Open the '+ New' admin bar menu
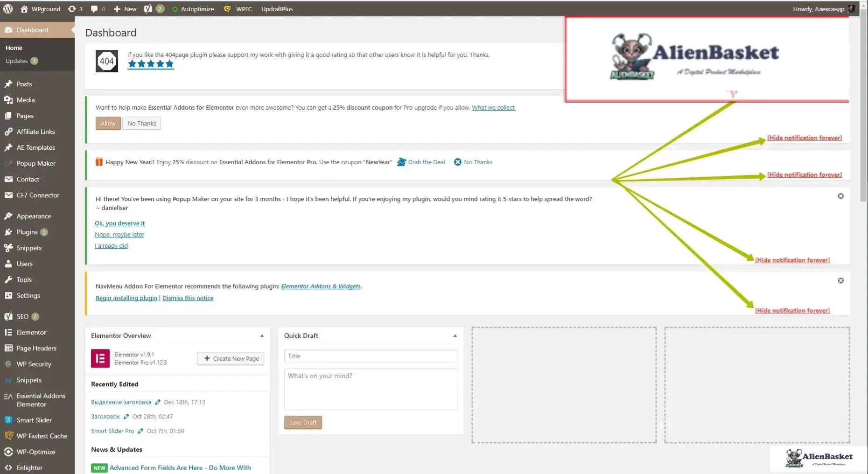This screenshot has width=868, height=474. click(x=124, y=8)
